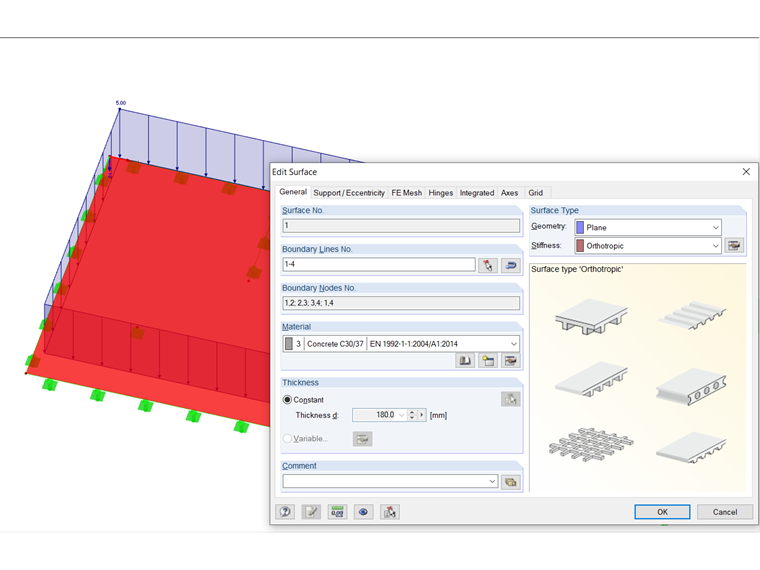The width and height of the screenshot is (760, 570).
Task: Select the Constant thickness radio button
Action: click(287, 400)
